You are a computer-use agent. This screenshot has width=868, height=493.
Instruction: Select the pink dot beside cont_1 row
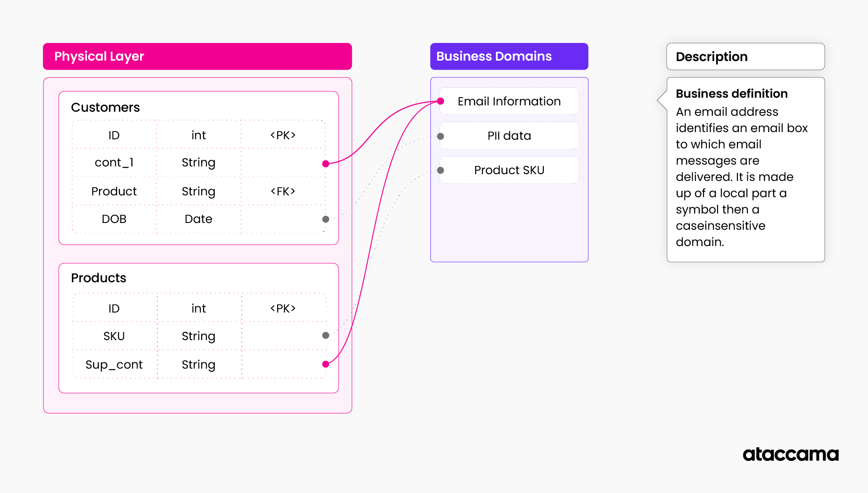325,163
